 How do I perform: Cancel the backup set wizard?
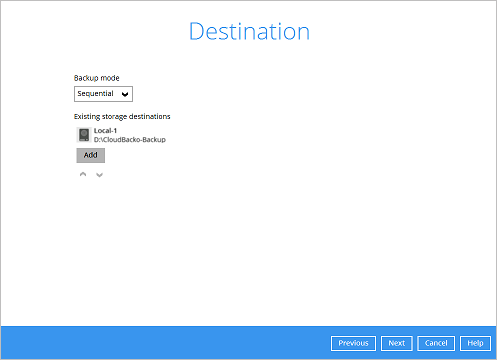[x=436, y=343]
